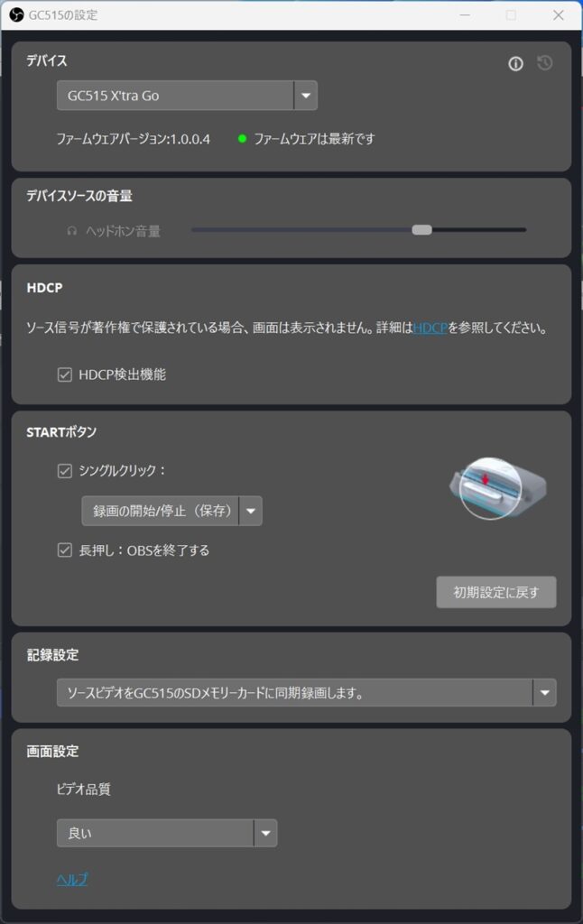Click the headphone icon beside ヘッドホン音量
Screen dimensions: 583x924
pos(72,231)
